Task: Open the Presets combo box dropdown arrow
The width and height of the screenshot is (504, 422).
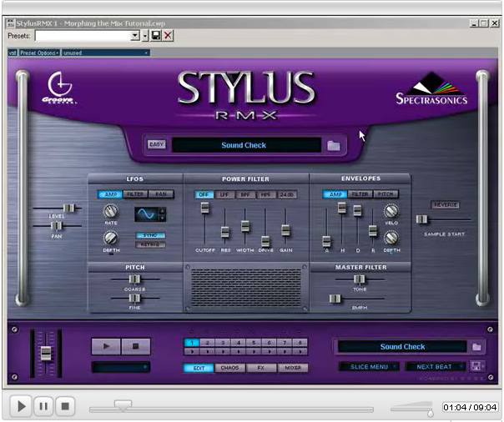Action: [x=135, y=35]
